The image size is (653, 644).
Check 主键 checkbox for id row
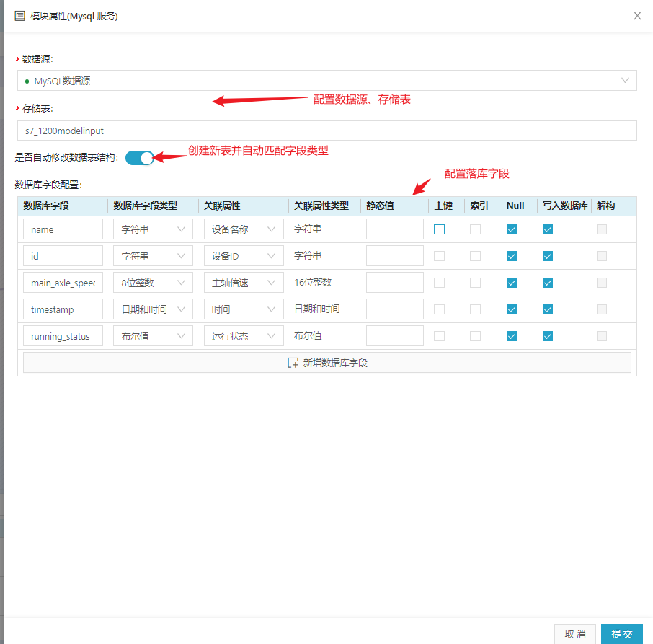[x=439, y=256]
